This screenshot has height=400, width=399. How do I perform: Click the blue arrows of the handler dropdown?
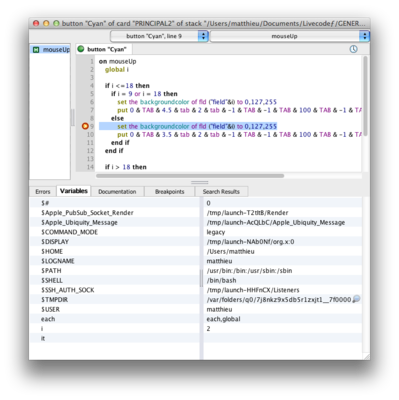point(364,36)
